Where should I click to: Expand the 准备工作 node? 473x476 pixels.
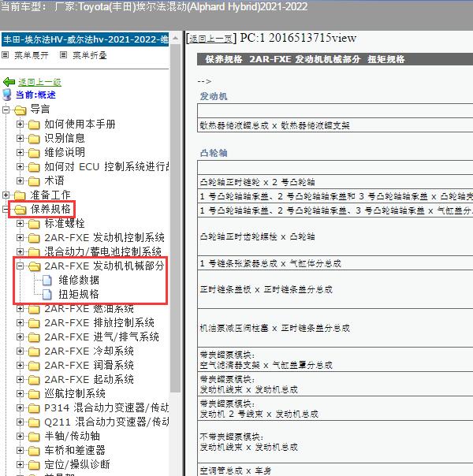click(x=6, y=195)
